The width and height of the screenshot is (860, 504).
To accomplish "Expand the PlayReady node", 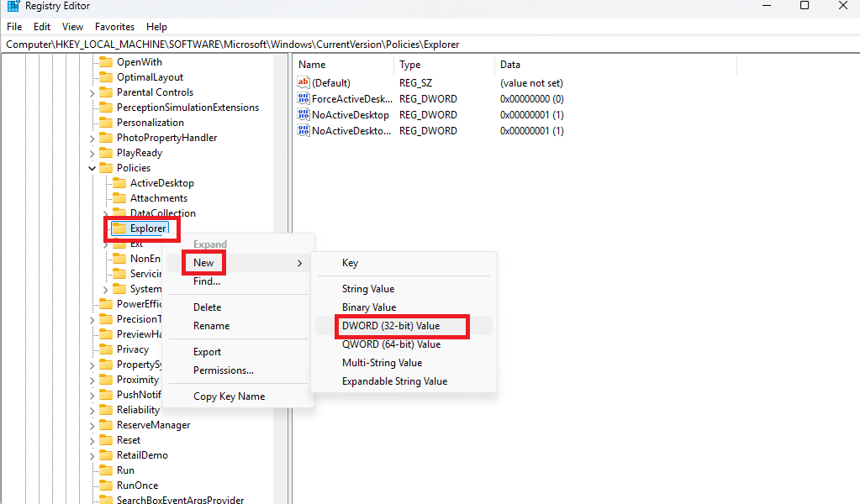I will [x=92, y=154].
